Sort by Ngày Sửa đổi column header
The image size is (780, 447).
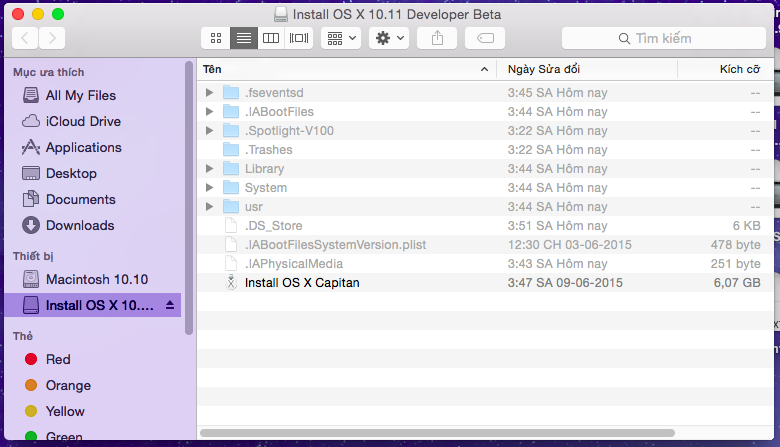click(x=586, y=69)
